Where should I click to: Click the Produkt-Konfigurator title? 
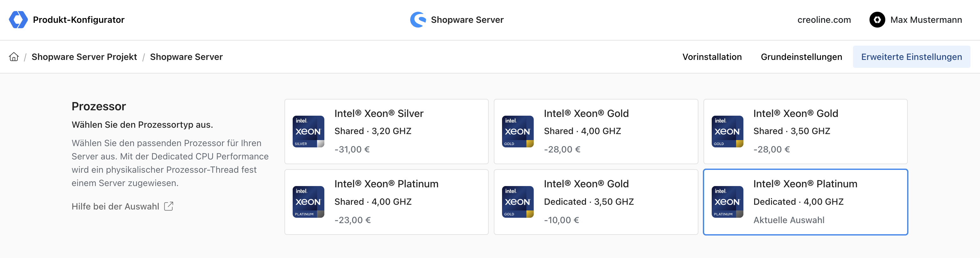(79, 20)
